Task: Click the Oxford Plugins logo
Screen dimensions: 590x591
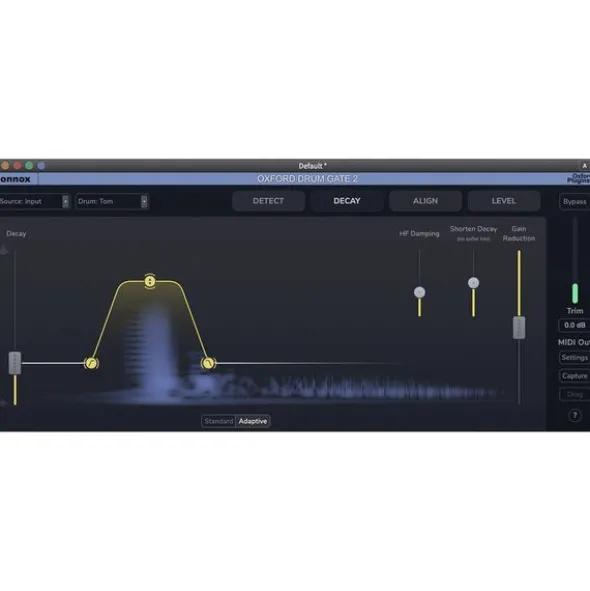Action: (x=579, y=178)
